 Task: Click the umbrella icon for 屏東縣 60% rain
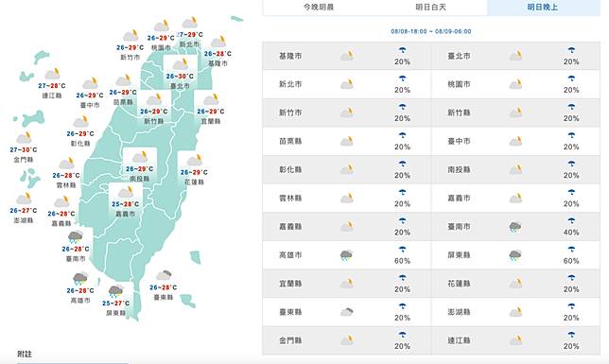pos(571,250)
